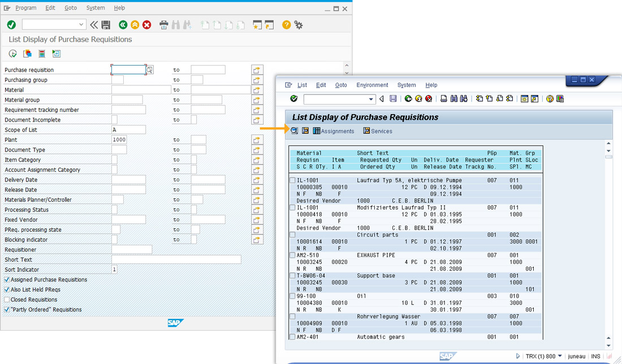Click the green Enter checkmark in the selection window

11,25
